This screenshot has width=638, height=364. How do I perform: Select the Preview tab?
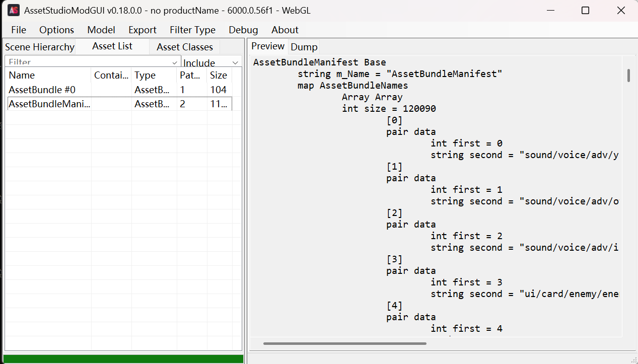pos(268,46)
